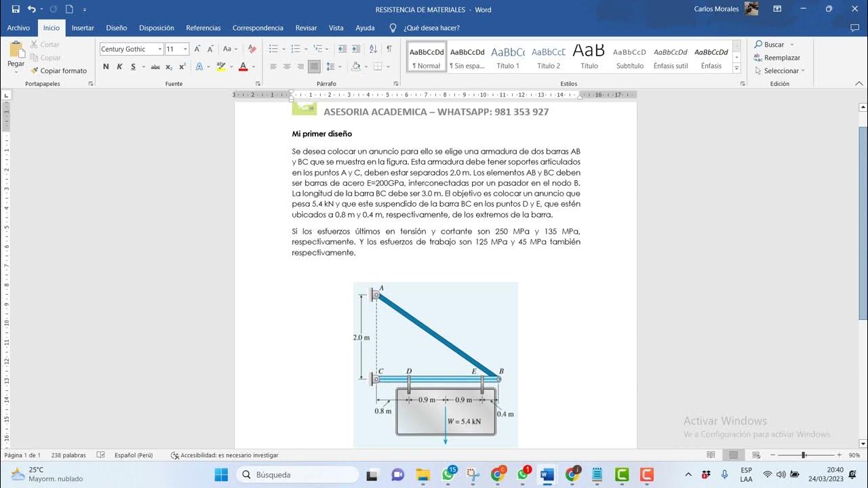
Task: Toggle bold N formatting
Action: 106,66
